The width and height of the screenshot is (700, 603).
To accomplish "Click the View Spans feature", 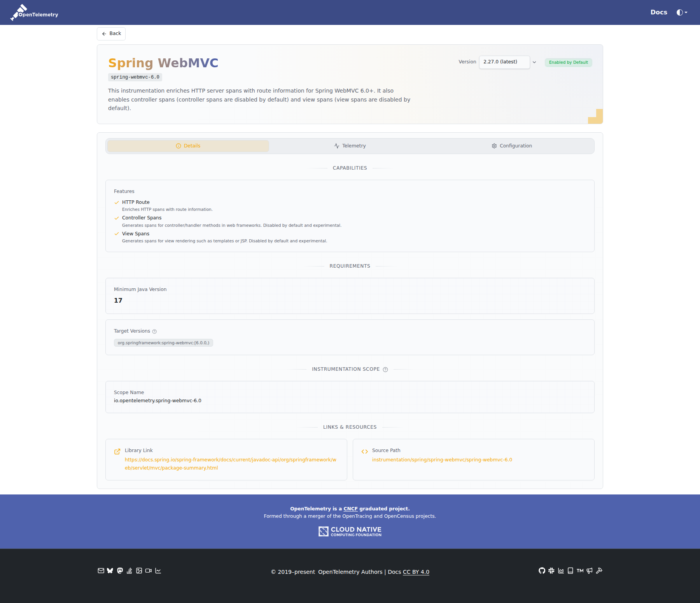I will coord(136,234).
